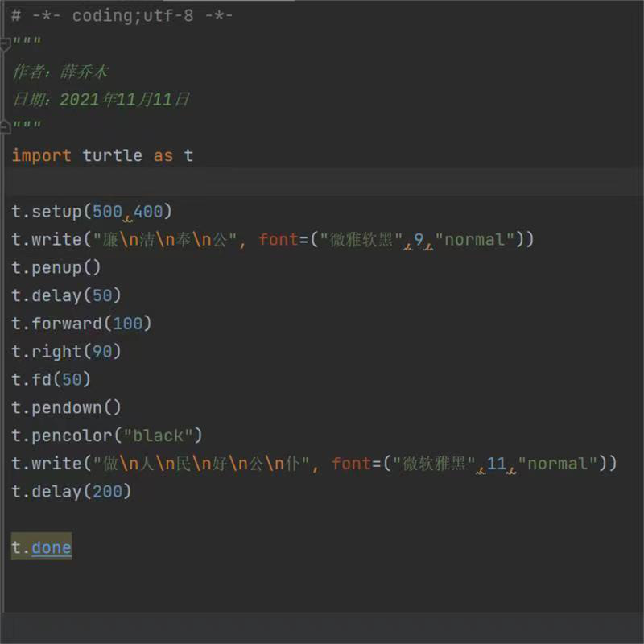Collapse the docstring using the opening fold marker
This screenshot has width=644, height=644.
(x=5, y=44)
